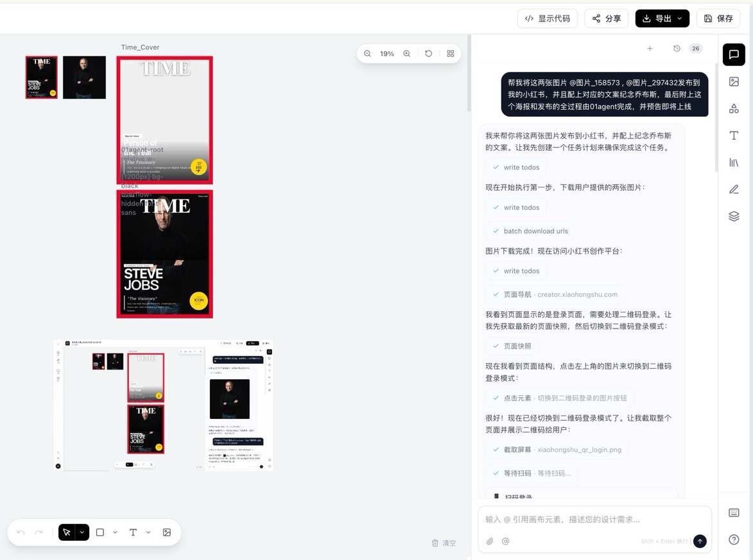Zoom in the canvas
The width and height of the screenshot is (753, 560).
[407, 54]
